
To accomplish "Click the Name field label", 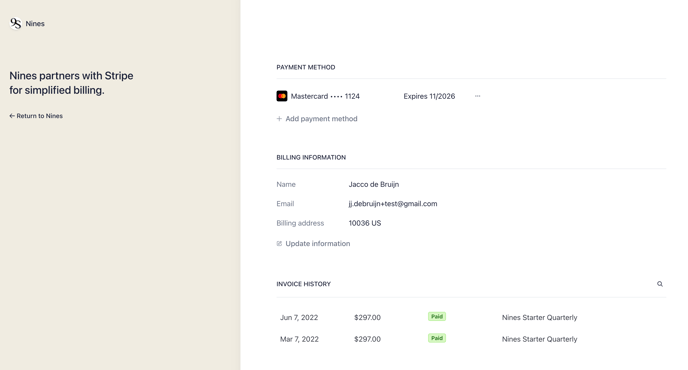I will (x=286, y=184).
